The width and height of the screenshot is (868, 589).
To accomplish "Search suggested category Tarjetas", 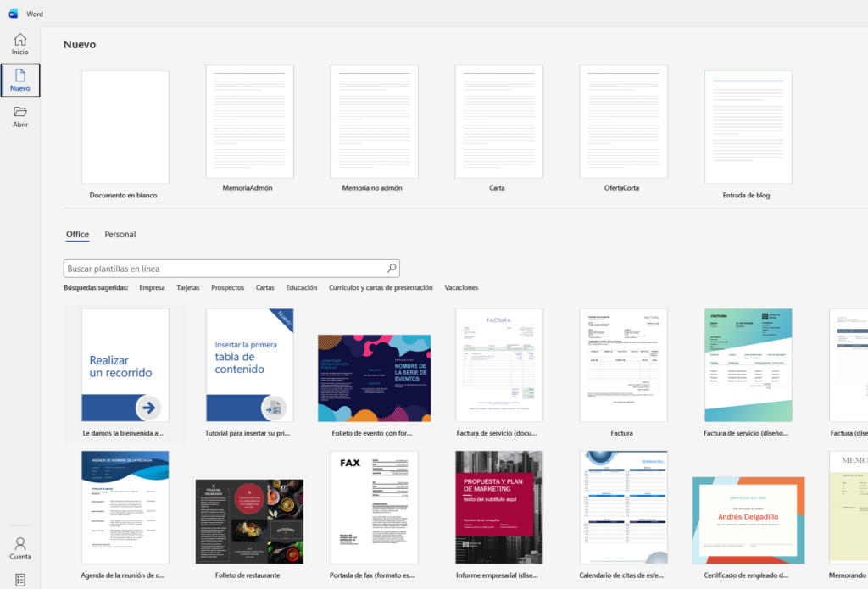I will (188, 288).
